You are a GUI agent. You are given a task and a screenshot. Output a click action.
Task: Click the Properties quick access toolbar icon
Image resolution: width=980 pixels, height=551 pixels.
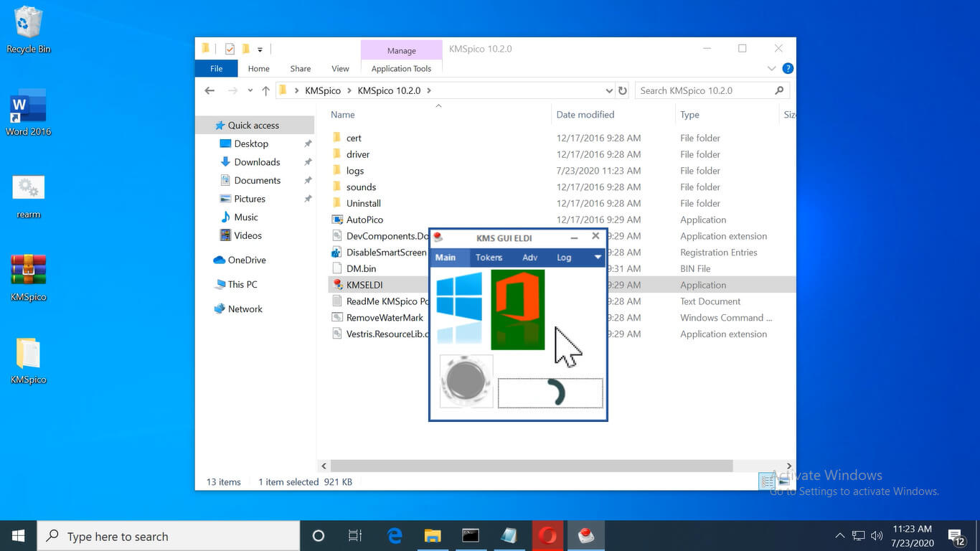[x=230, y=49]
